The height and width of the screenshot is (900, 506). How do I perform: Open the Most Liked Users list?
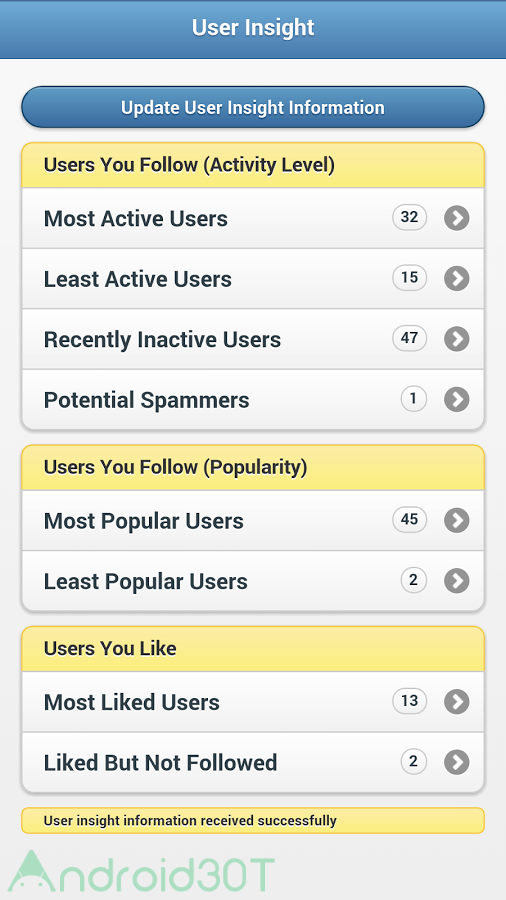point(253,702)
